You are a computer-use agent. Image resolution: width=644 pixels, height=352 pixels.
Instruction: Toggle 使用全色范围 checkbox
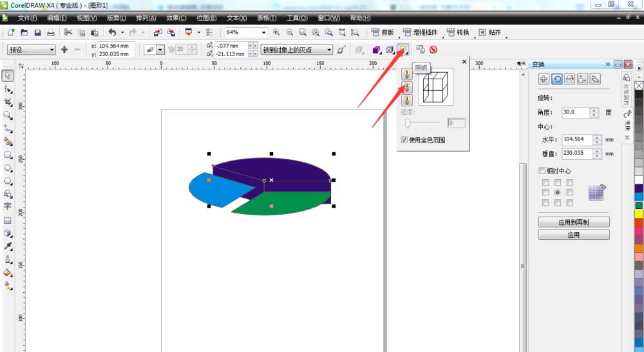(404, 141)
